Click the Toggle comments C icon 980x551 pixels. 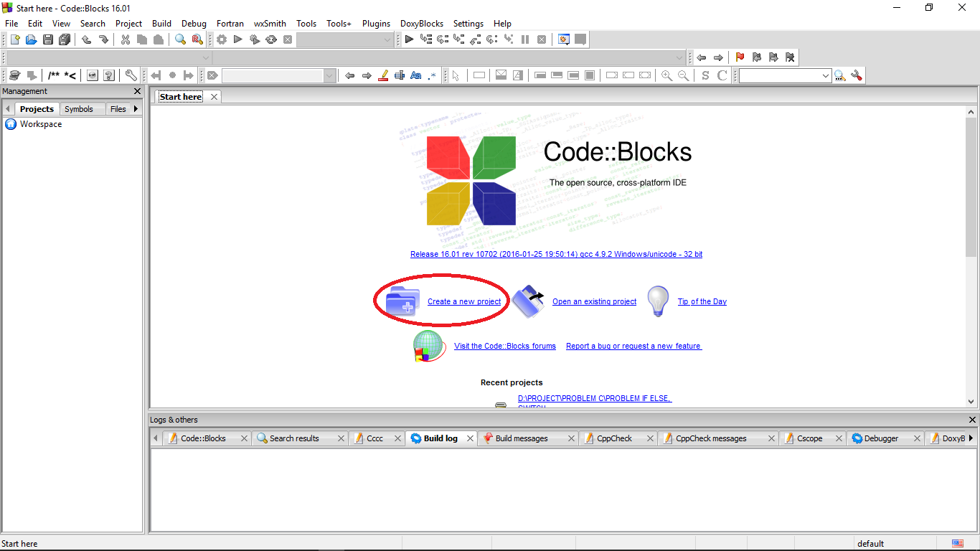tap(722, 75)
